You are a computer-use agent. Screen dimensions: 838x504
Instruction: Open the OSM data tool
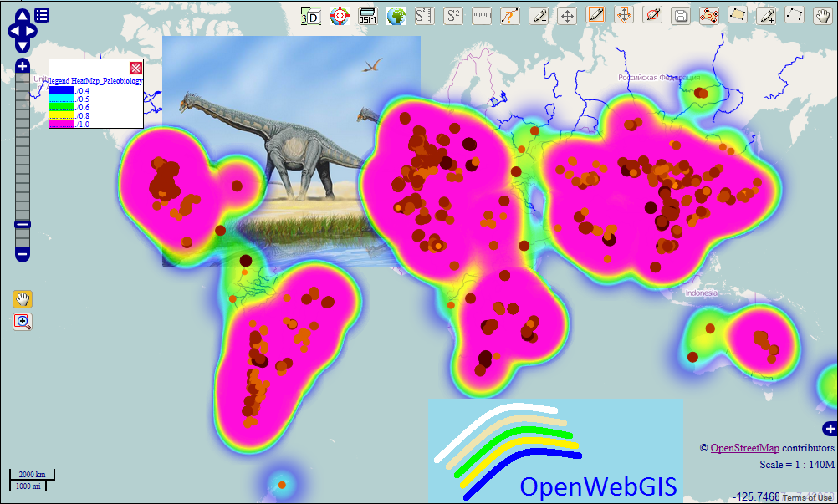[x=368, y=16]
